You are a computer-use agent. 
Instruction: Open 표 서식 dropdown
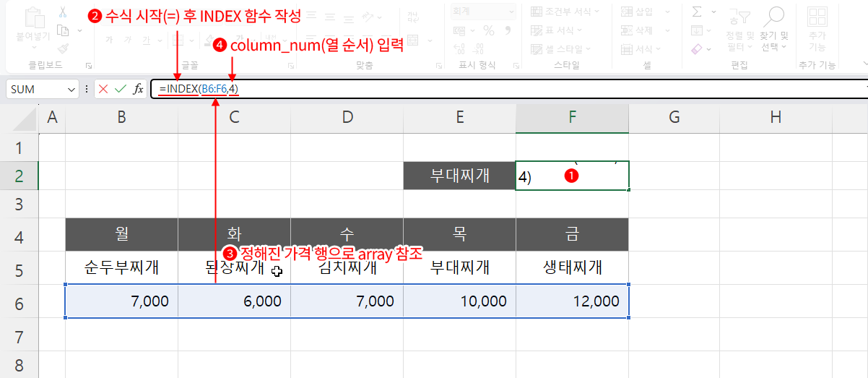pyautogui.click(x=557, y=30)
